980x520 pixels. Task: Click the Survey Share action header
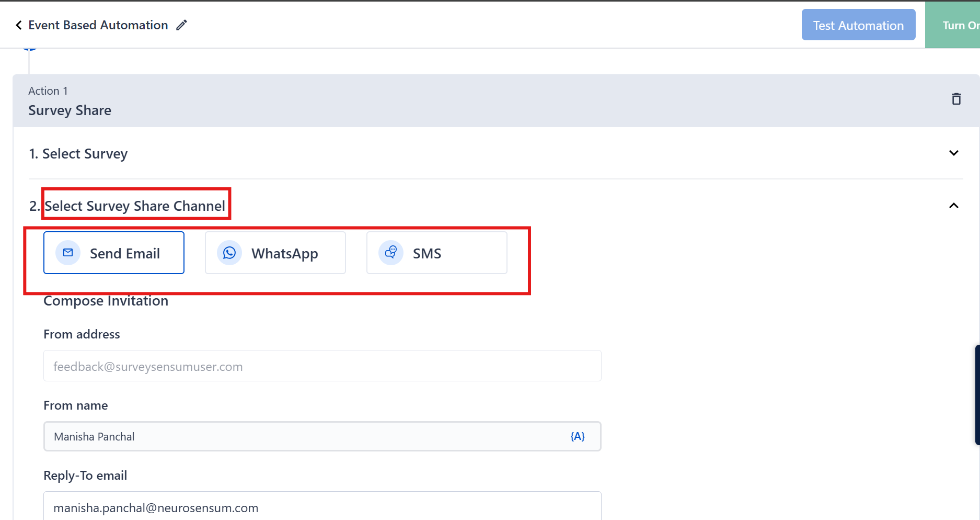coord(70,110)
